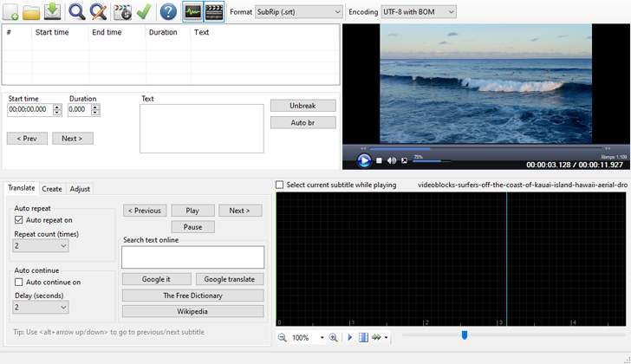Save the subtitle using the download-arrow icon
Screen dimensions: 631x364
(52, 12)
